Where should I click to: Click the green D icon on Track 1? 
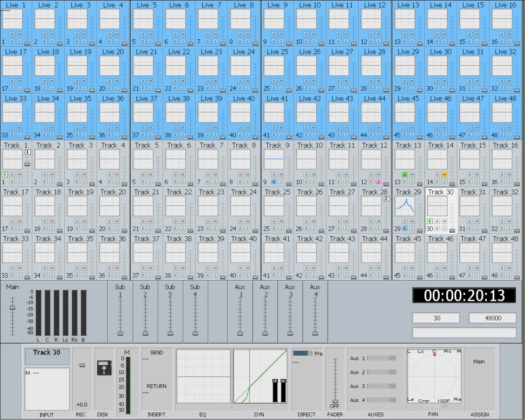(5, 175)
